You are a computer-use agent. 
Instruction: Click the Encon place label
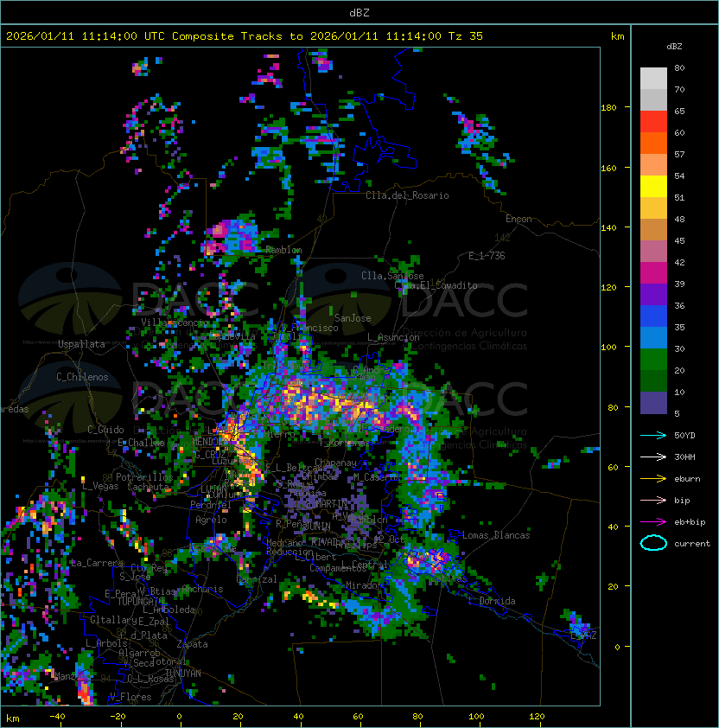(519, 219)
